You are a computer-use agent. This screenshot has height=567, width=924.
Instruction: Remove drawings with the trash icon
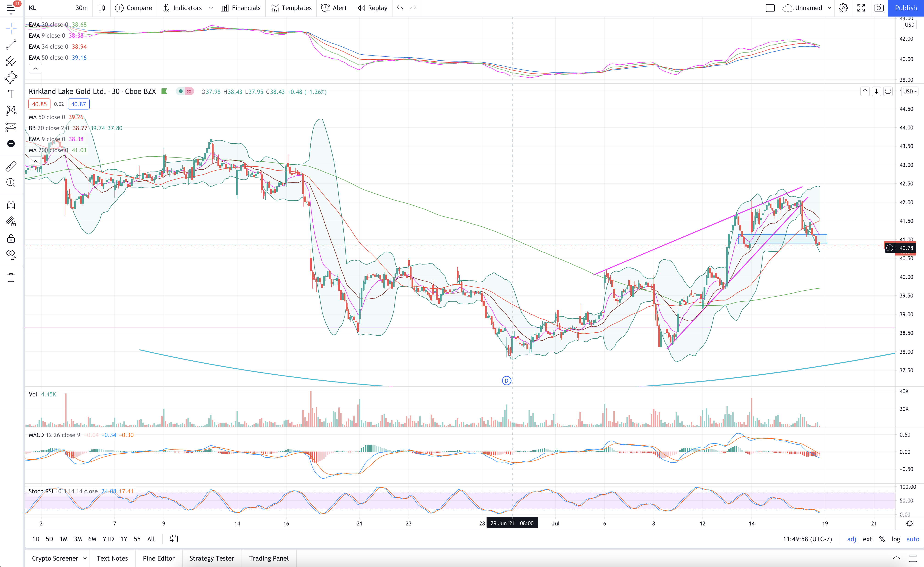[x=11, y=278]
